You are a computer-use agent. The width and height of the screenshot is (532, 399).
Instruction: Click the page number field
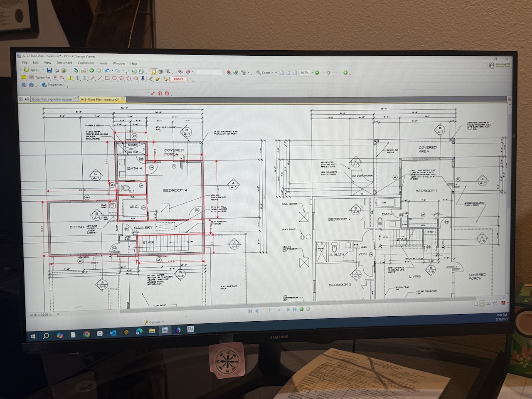(269, 310)
